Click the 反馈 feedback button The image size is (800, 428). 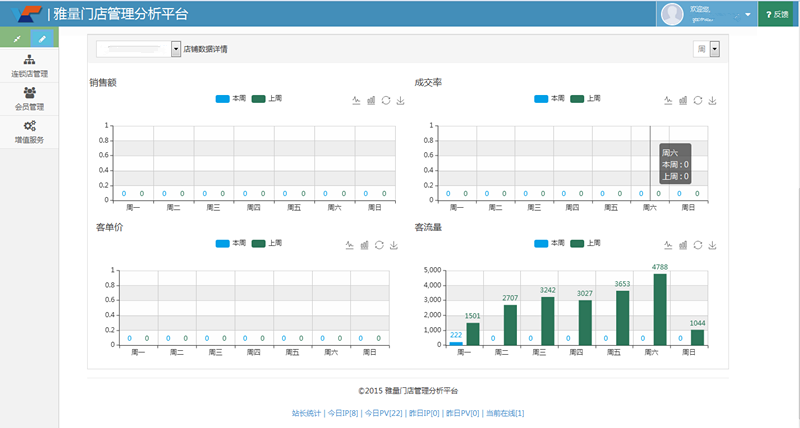(x=779, y=14)
